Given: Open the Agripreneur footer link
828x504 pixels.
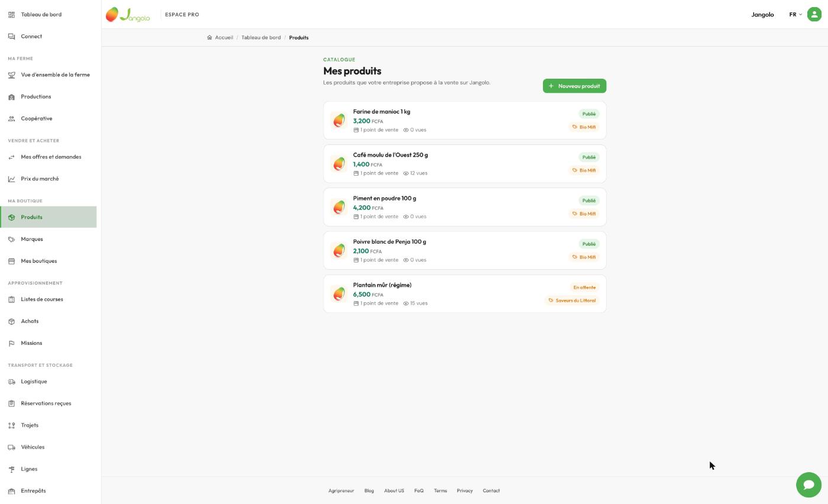Looking at the screenshot, I should click(341, 491).
